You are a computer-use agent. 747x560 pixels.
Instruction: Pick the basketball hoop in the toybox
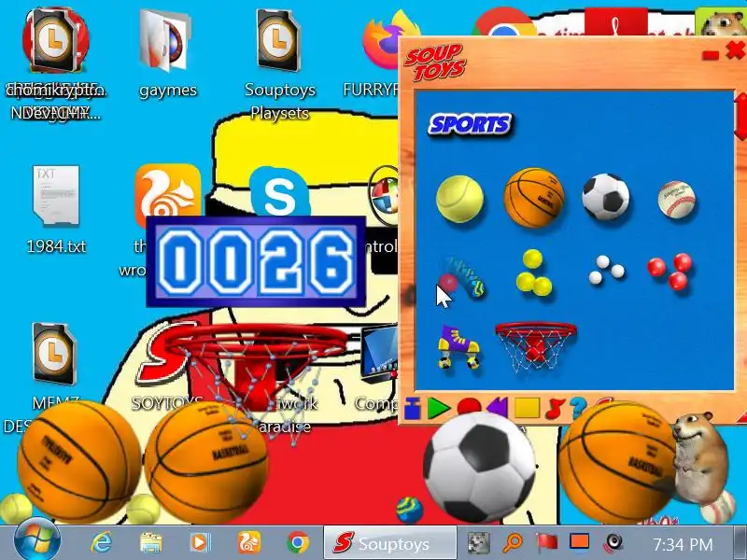(x=536, y=347)
